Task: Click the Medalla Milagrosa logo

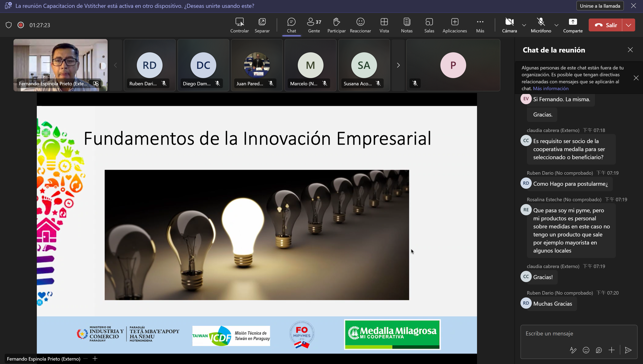Action: 392,334
